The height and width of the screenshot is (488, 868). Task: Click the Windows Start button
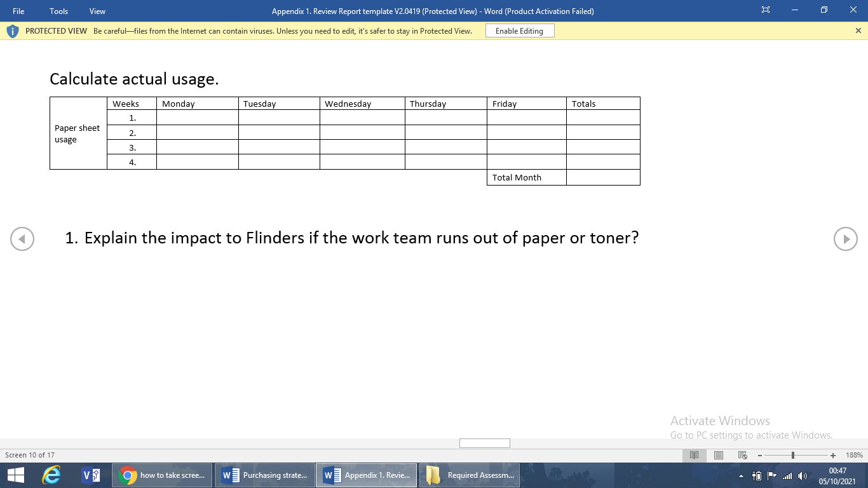13,475
